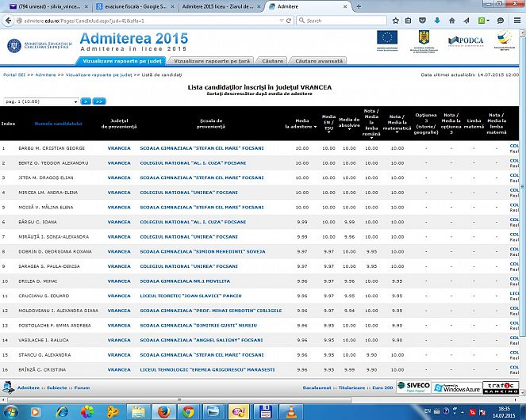Click the horizontal scrollbar thumb
Screen dimensions: 526x420
179,400
